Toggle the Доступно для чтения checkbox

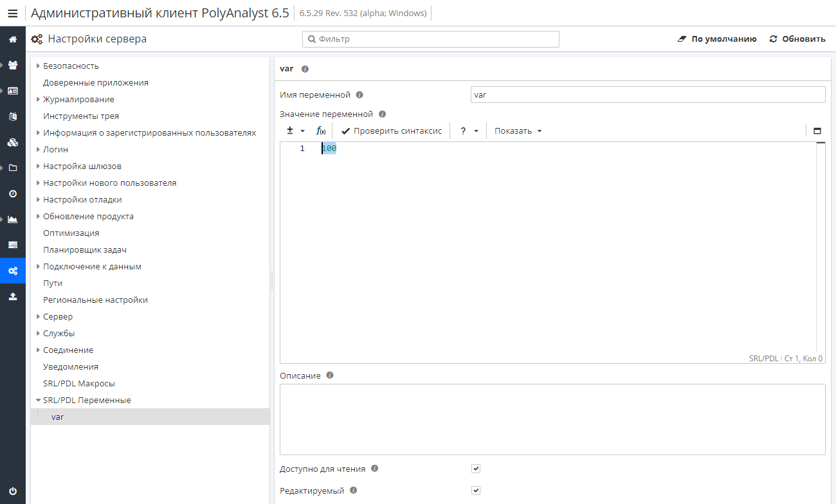click(476, 469)
